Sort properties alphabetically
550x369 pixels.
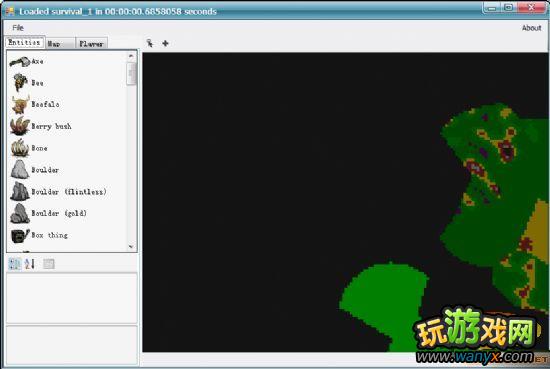[x=30, y=264]
